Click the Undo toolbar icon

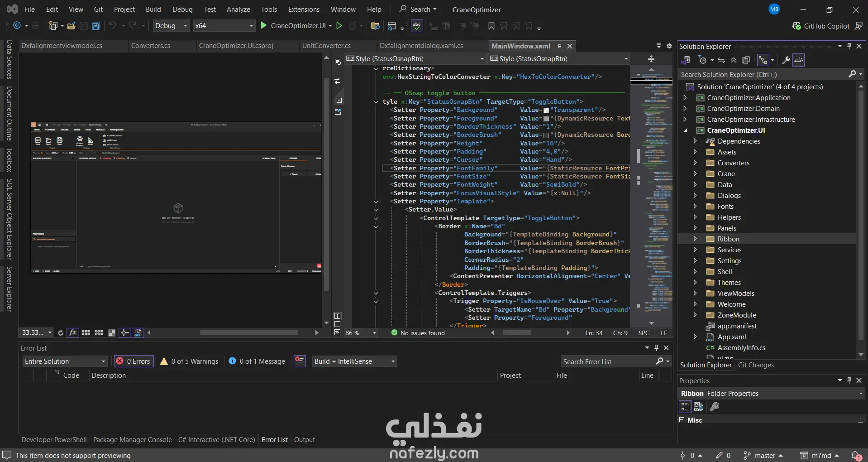(113, 26)
